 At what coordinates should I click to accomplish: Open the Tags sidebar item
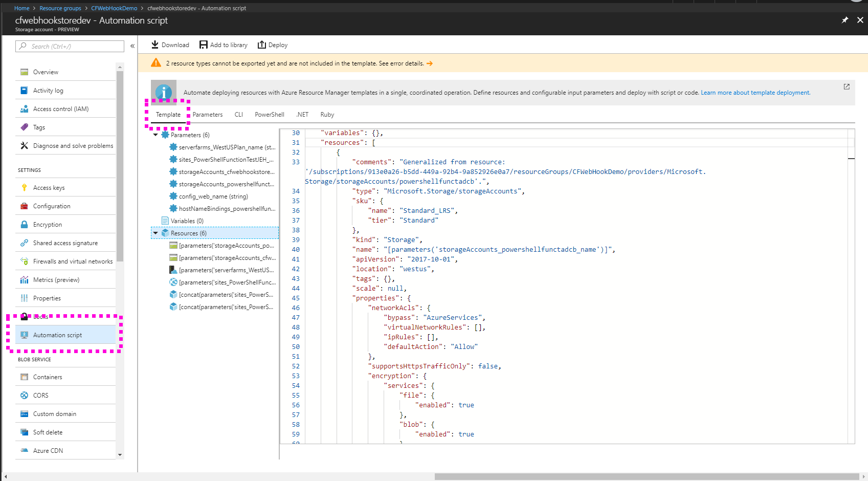click(65, 127)
